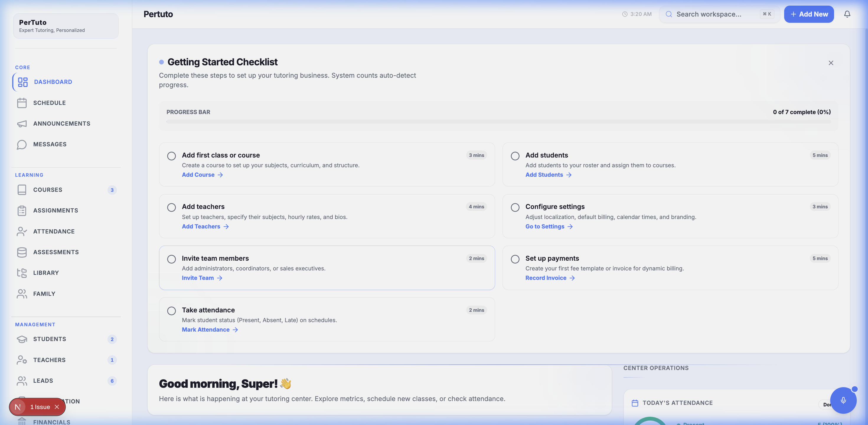868x425 pixels.
Task: Open Announcements in sidebar
Action: pyautogui.click(x=66, y=124)
